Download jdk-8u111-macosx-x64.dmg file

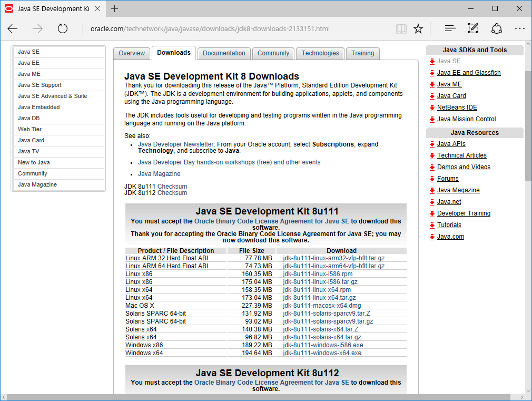pos(321,306)
